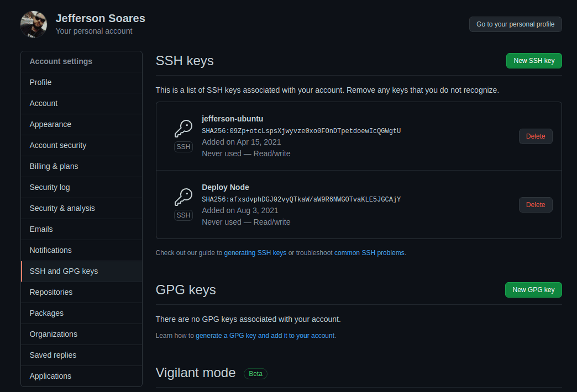Click the Beta badge beside Vigilant mode
Image resolution: width=577 pixels, height=392 pixels.
point(255,374)
